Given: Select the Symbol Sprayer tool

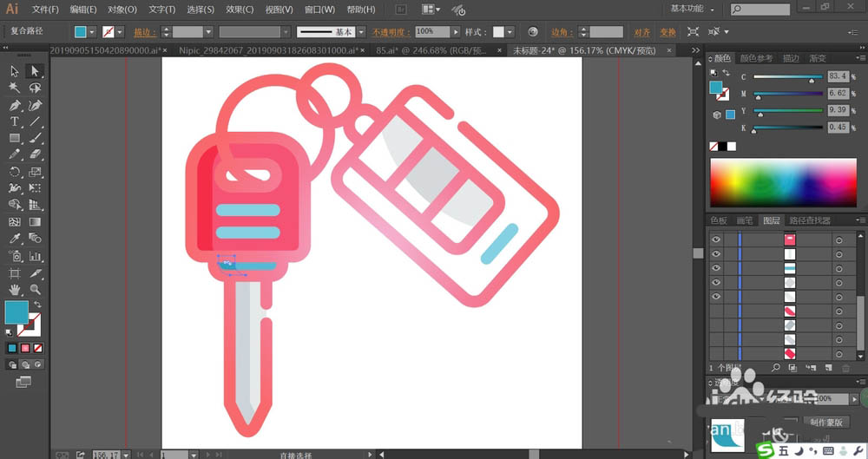Looking at the screenshot, I should [x=15, y=256].
